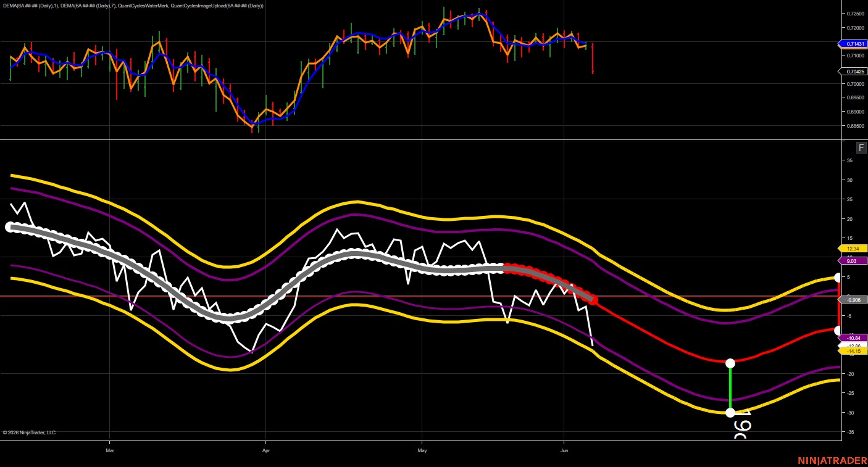868x467 pixels.
Task: Click white dot ending red forecast line
Action: 838,331
